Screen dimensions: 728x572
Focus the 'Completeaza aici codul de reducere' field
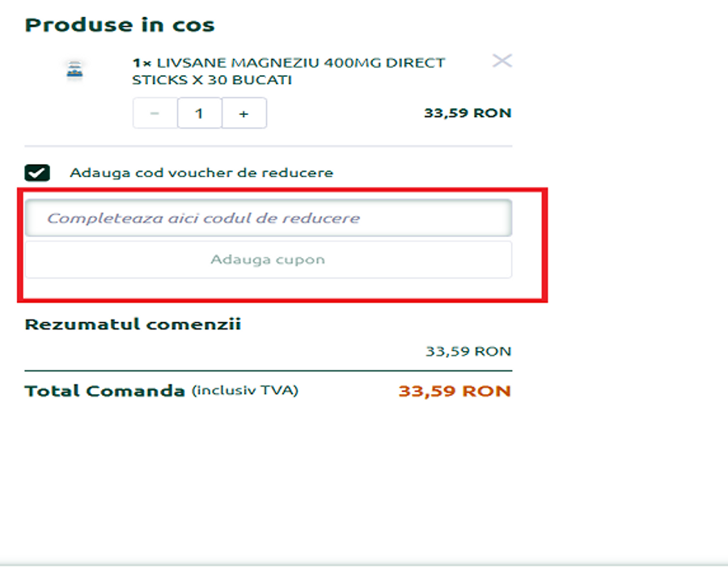(268, 218)
